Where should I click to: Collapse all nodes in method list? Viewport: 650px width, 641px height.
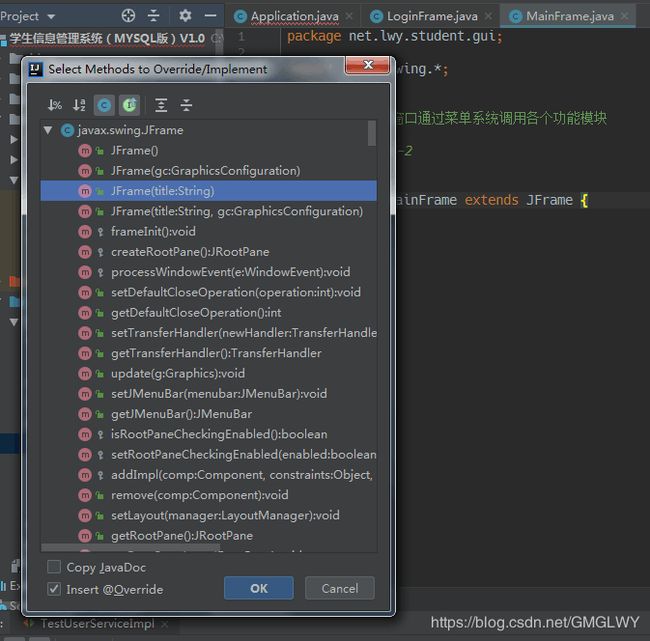click(186, 105)
